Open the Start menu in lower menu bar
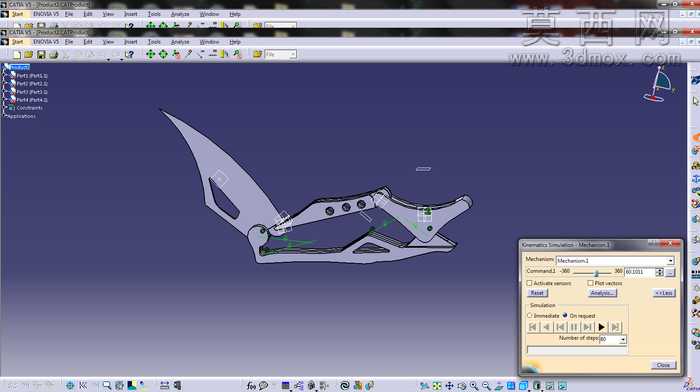This screenshot has width=700, height=392. click(17, 42)
